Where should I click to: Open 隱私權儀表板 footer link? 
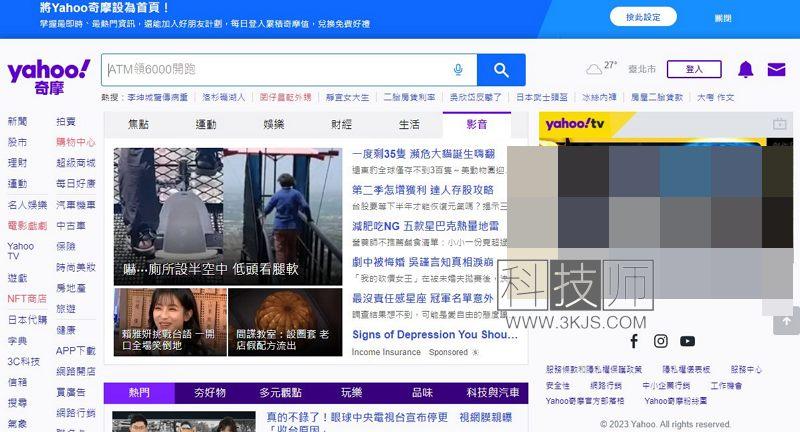[686, 369]
